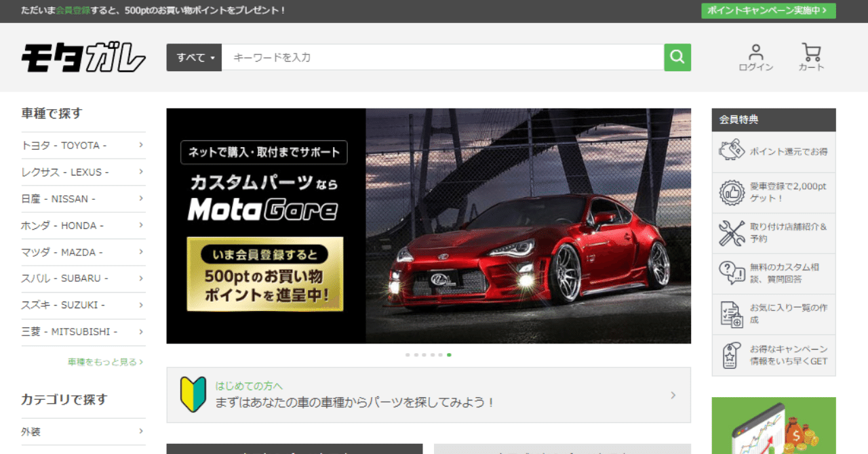868x454 pixels.
Task: Select 外装 category menu item
Action: click(x=83, y=432)
